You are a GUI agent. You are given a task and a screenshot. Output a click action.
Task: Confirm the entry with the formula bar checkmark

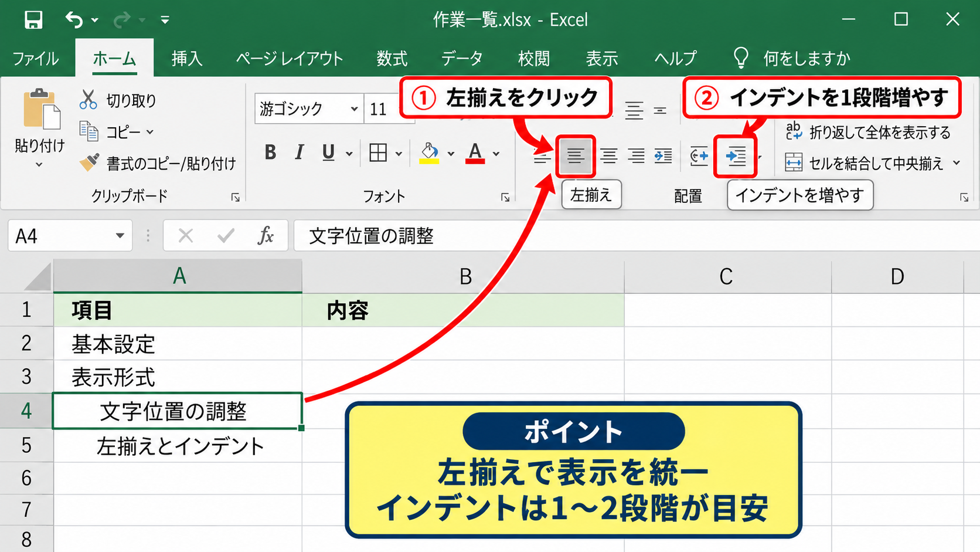point(226,236)
